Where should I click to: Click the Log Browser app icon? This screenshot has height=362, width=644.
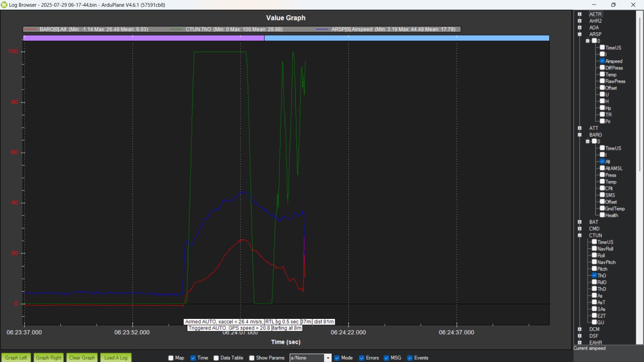(x=4, y=5)
